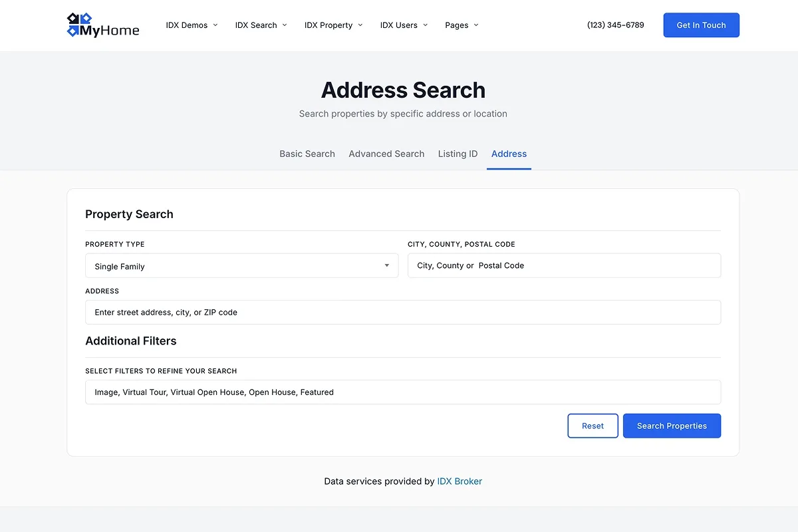The width and height of the screenshot is (798, 532).
Task: Open the IDX Property menu
Action: (x=334, y=25)
